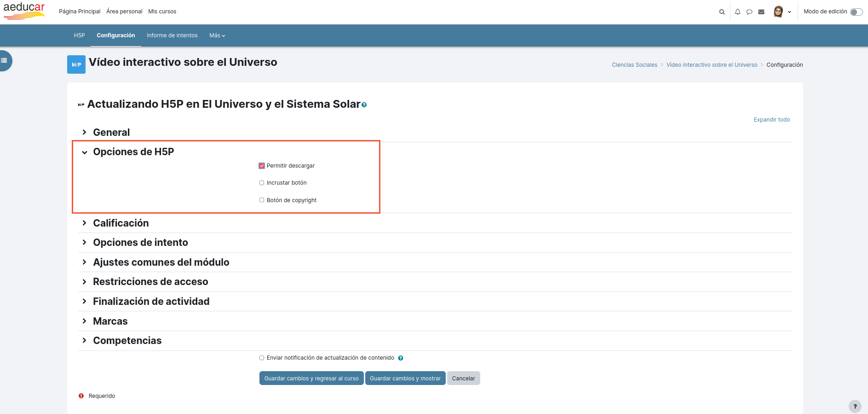Screen dimensions: 868x414
Task: Open Mis cursos
Action: (x=162, y=12)
